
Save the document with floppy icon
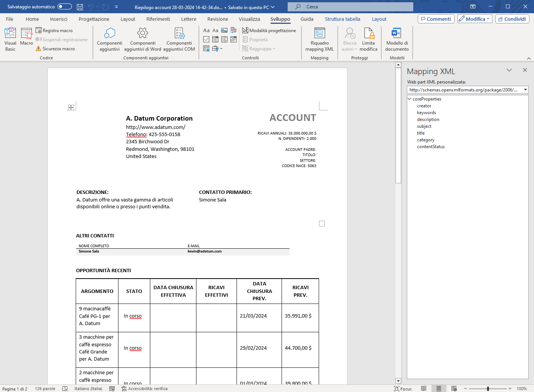click(x=80, y=7)
